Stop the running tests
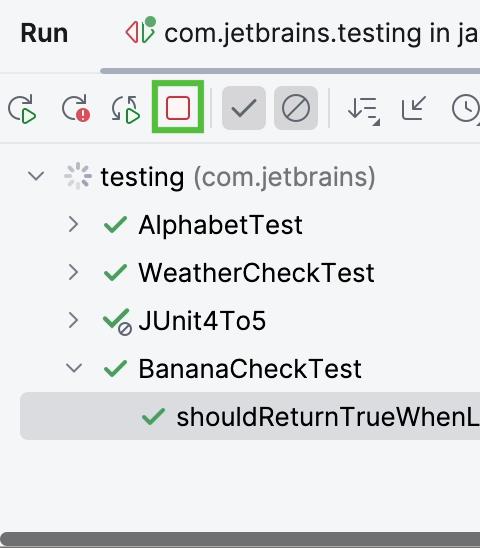Image resolution: width=480 pixels, height=548 pixels. [x=178, y=107]
